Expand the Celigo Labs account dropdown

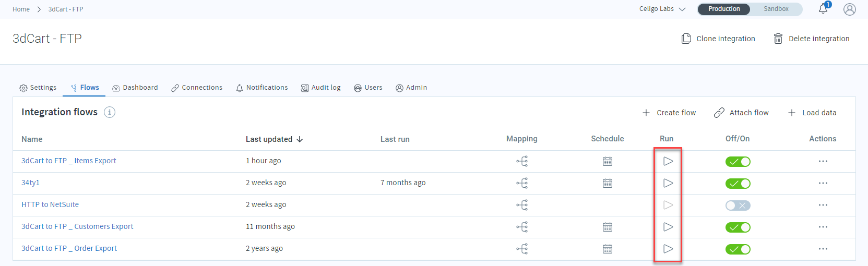point(662,9)
